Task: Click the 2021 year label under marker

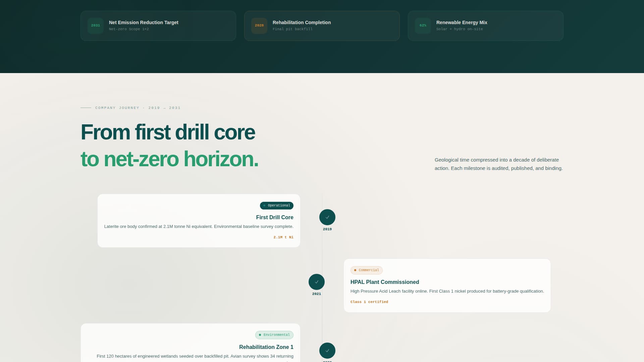Action: pyautogui.click(x=317, y=294)
